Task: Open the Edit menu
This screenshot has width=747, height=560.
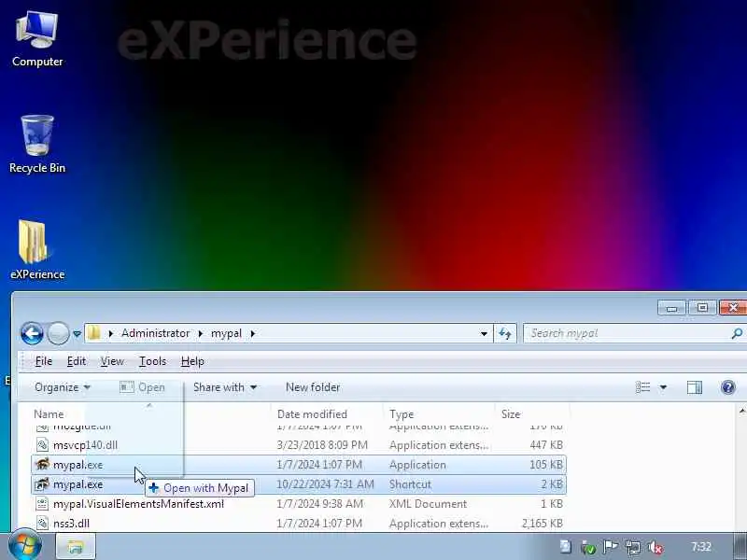Action: tap(77, 361)
